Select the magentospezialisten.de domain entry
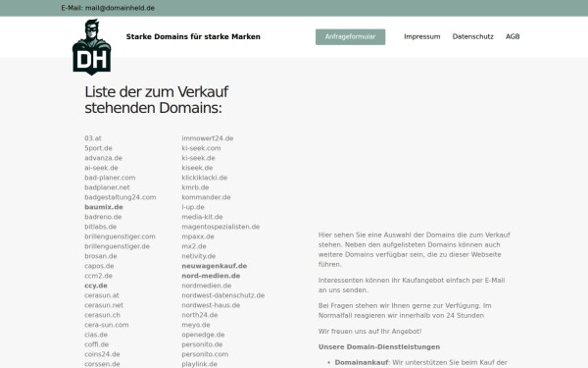 click(220, 227)
